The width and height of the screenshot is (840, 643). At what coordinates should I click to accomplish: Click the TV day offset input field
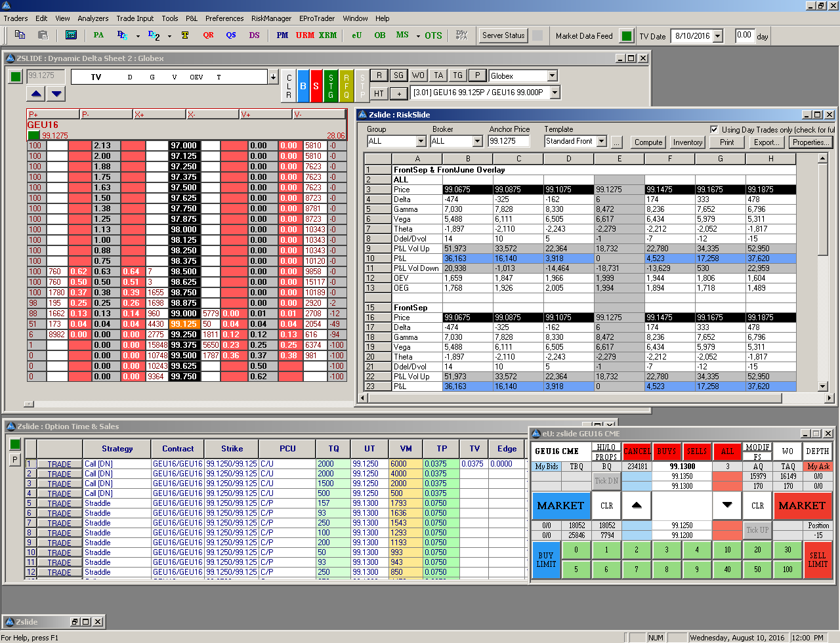click(745, 35)
